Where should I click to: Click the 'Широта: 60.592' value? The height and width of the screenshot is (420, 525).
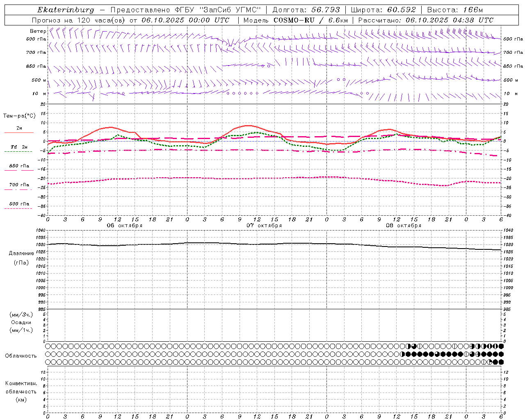[383, 10]
